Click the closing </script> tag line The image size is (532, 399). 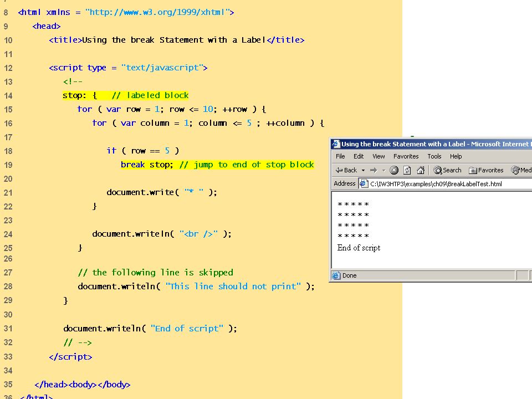pyautogui.click(x=70, y=356)
